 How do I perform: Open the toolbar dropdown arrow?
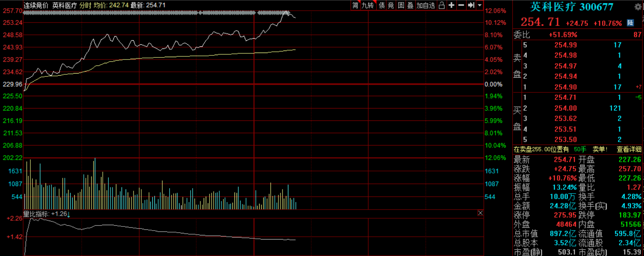pos(479,5)
